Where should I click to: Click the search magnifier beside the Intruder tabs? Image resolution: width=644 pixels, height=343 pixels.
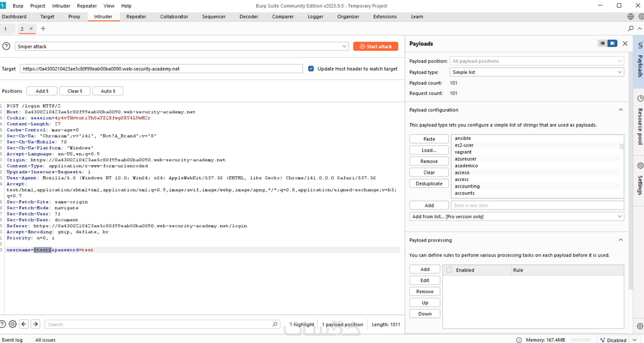(x=631, y=28)
